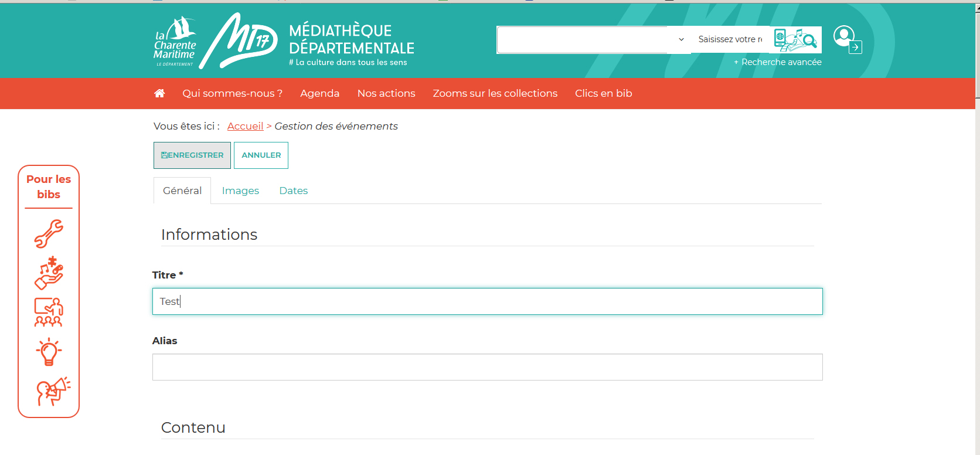980x455 pixels.
Task: Launch search with the magnifier illustration icon
Action: click(x=795, y=39)
